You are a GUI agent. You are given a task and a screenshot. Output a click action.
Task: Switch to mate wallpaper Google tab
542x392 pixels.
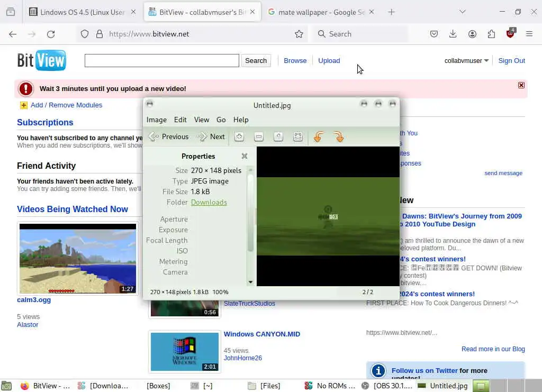pos(320,12)
